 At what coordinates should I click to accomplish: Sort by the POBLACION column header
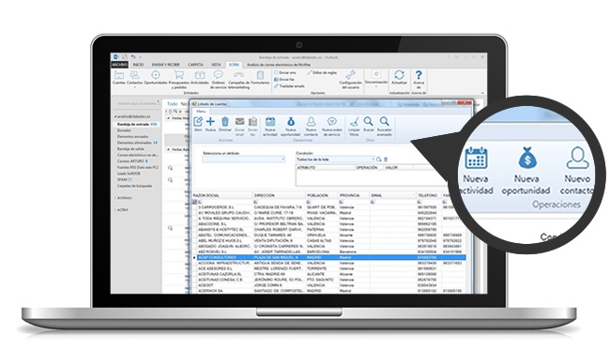(x=322, y=195)
